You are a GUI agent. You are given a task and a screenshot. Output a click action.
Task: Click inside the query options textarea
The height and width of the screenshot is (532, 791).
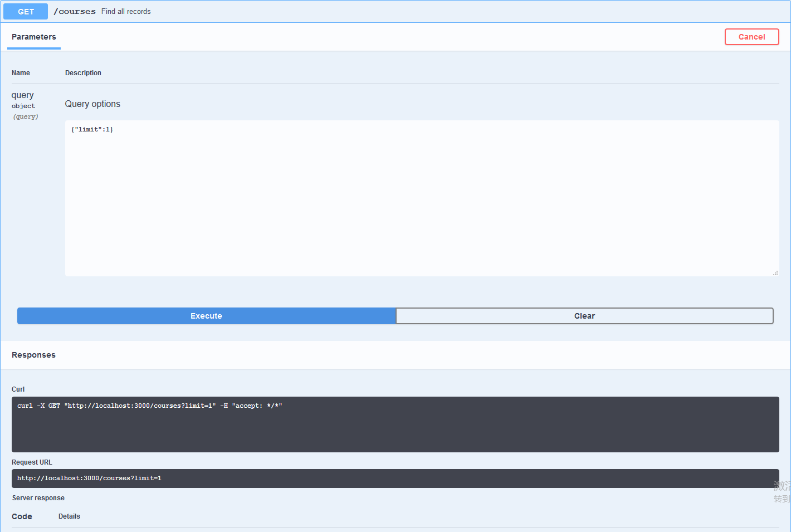point(422,198)
